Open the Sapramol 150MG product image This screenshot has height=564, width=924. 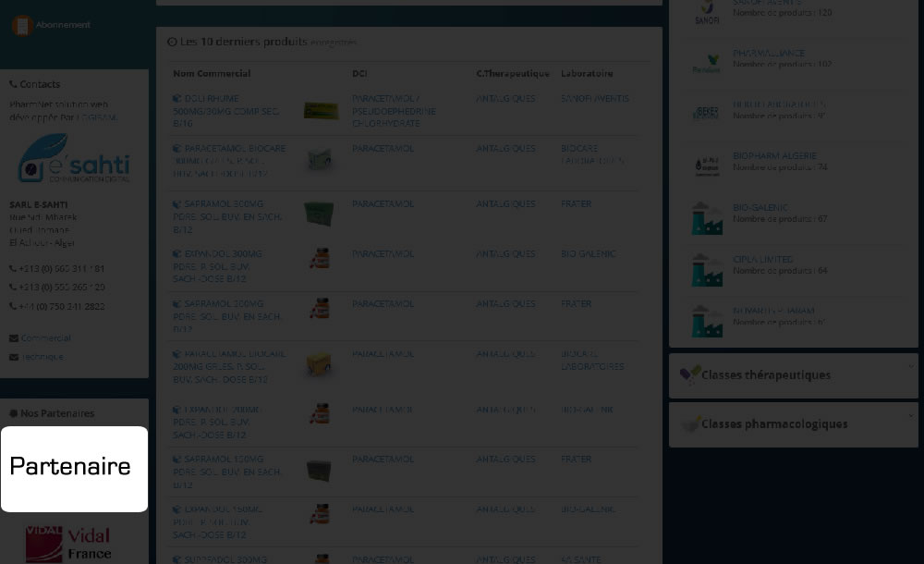coord(319,471)
